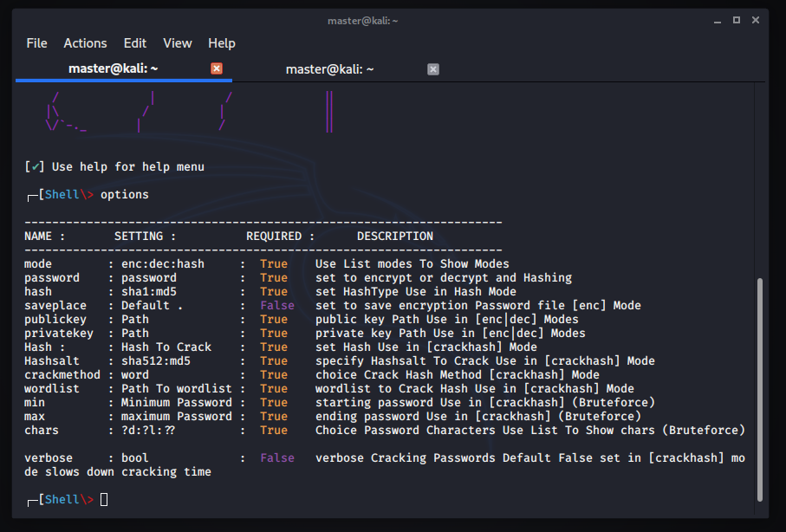Click the cursor at the last Shell prompt
This screenshot has height=532, width=786.
pos(104,499)
